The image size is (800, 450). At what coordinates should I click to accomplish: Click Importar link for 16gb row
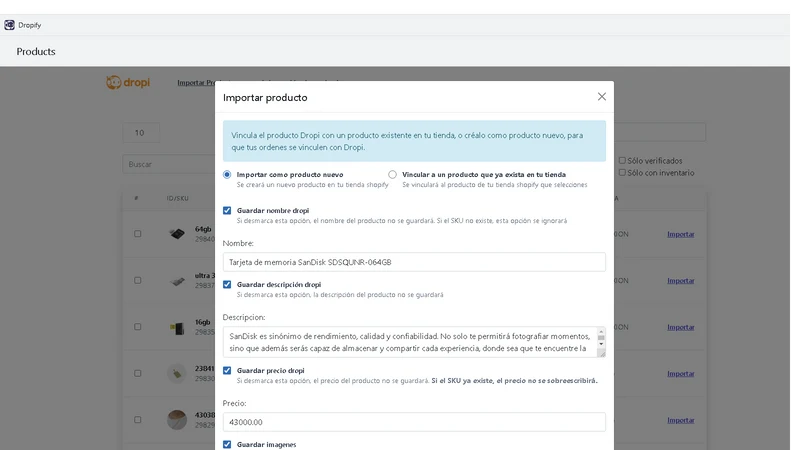point(681,327)
